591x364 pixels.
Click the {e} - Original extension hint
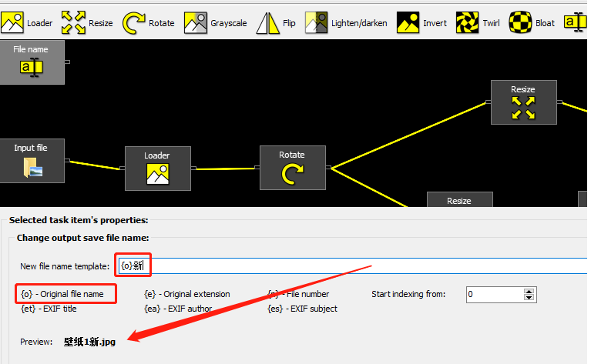(187, 294)
